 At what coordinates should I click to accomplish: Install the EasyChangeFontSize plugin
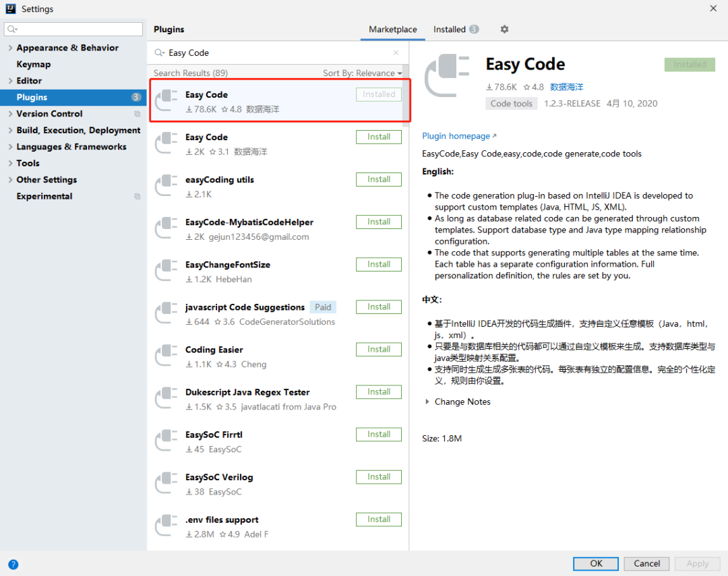(379, 264)
